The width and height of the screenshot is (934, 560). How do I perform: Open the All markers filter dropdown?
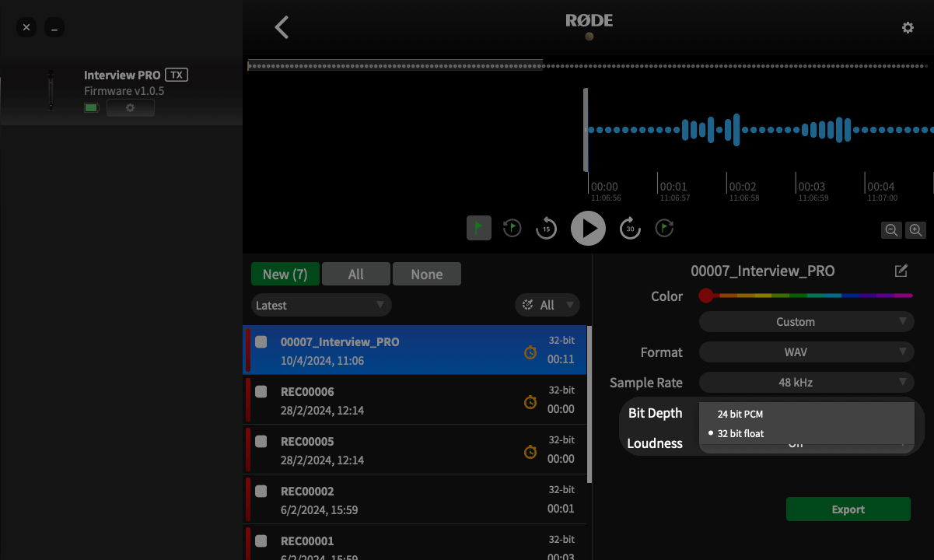click(547, 305)
